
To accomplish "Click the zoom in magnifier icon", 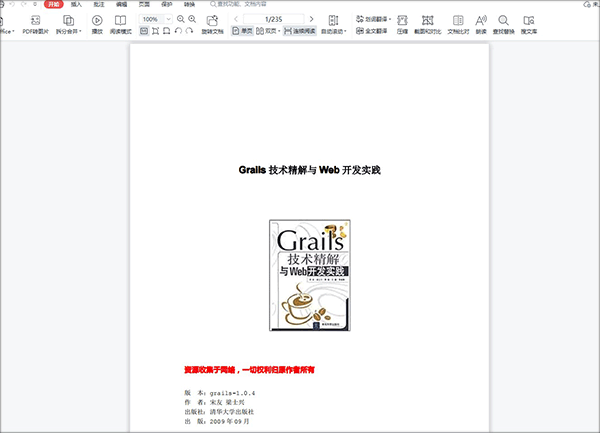I will [x=192, y=19].
